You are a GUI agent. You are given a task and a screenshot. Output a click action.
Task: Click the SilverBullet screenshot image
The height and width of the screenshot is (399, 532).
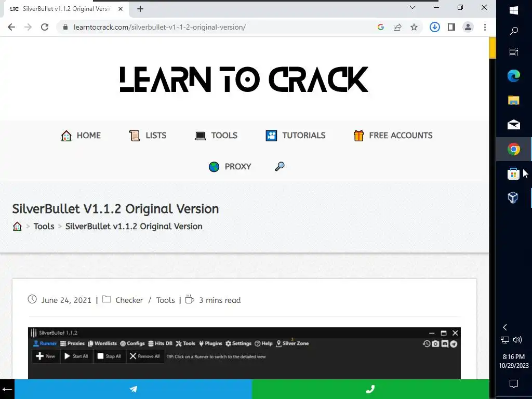[x=244, y=353]
